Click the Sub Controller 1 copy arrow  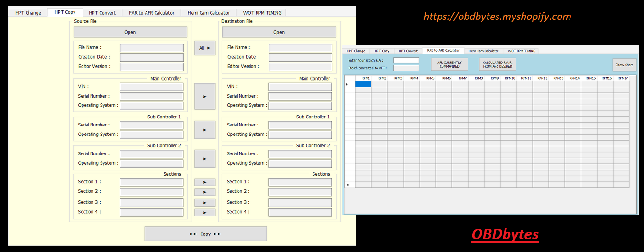[x=205, y=130]
